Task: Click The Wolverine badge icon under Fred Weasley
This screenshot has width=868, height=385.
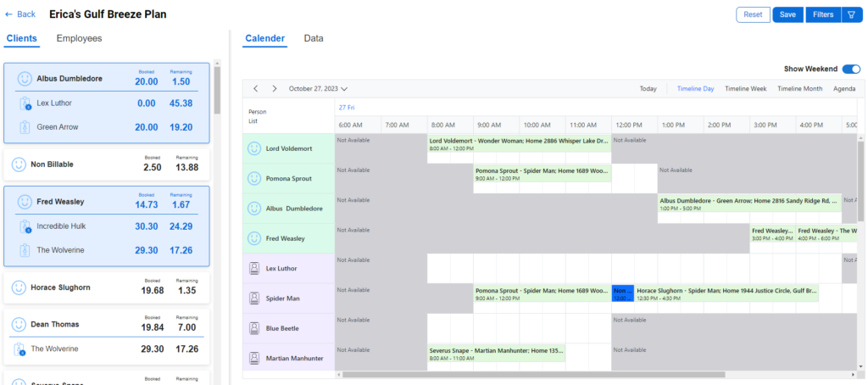Action: (25, 250)
